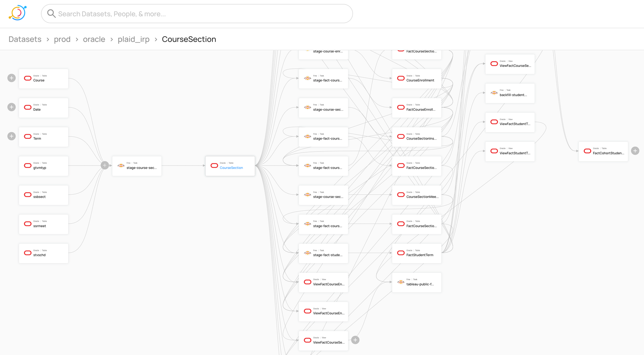Click the DataHub logo icon

click(17, 13)
